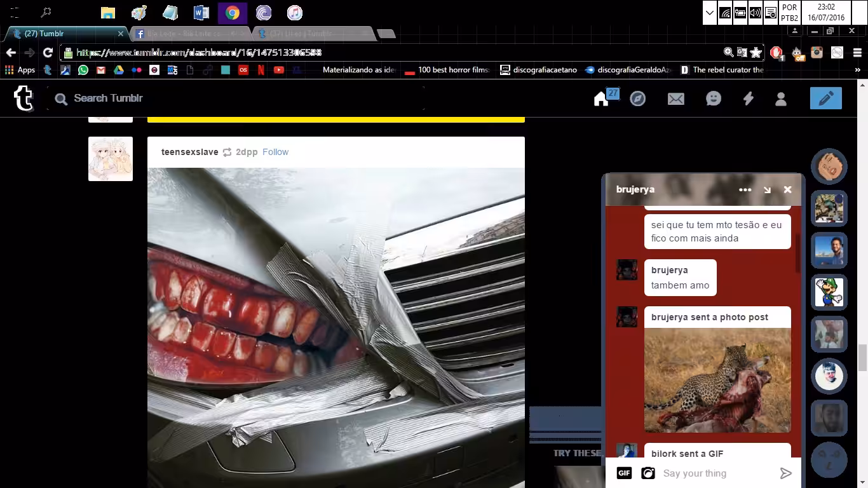Image resolution: width=868 pixels, height=488 pixels.
Task: Bookmark this page with the star icon
Action: tap(756, 53)
